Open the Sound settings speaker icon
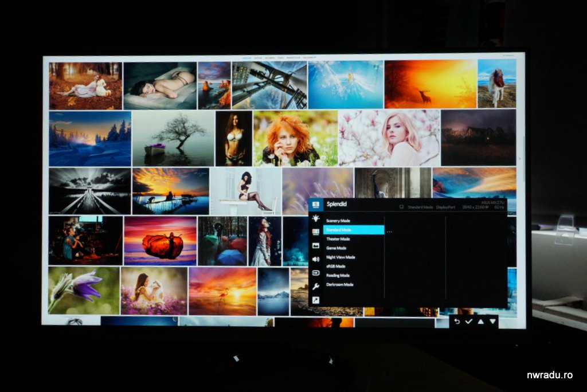Screen dimensions: 587x392 (316, 259)
